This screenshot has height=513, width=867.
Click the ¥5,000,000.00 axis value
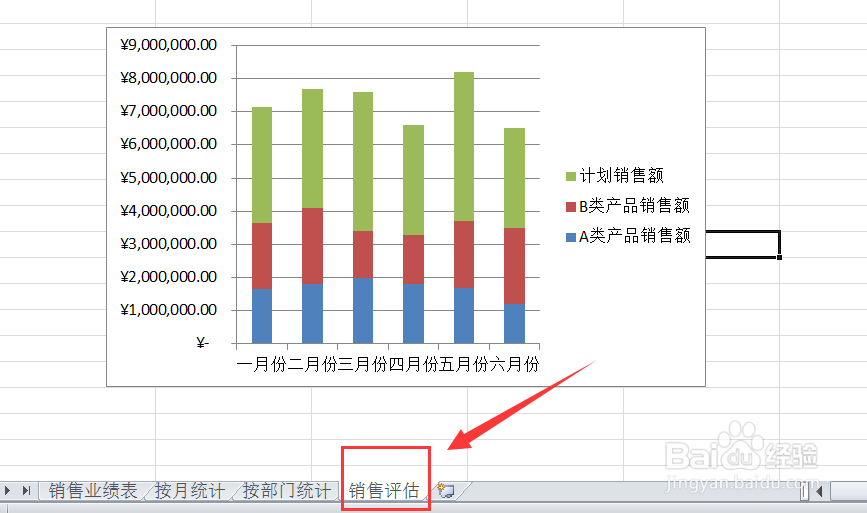pyautogui.click(x=169, y=178)
